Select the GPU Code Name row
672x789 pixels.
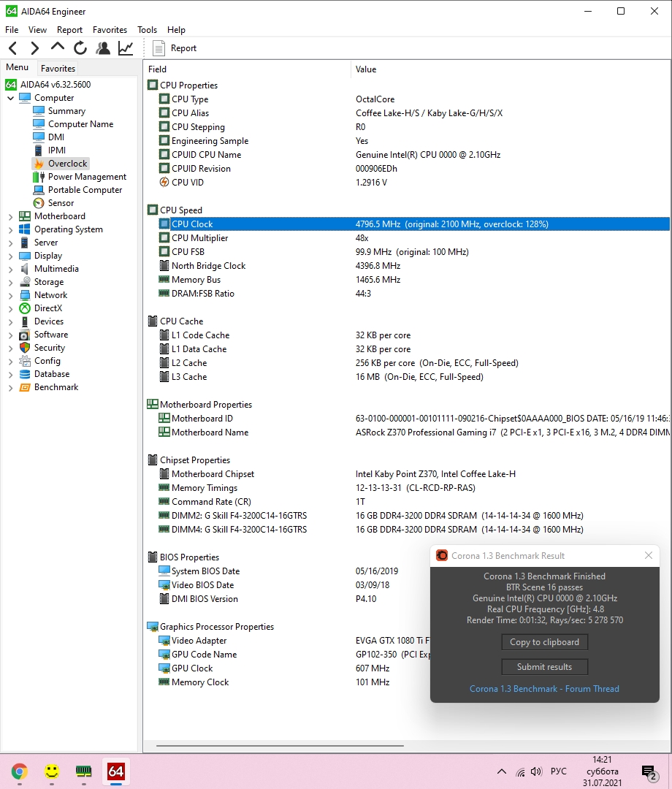[294, 655]
